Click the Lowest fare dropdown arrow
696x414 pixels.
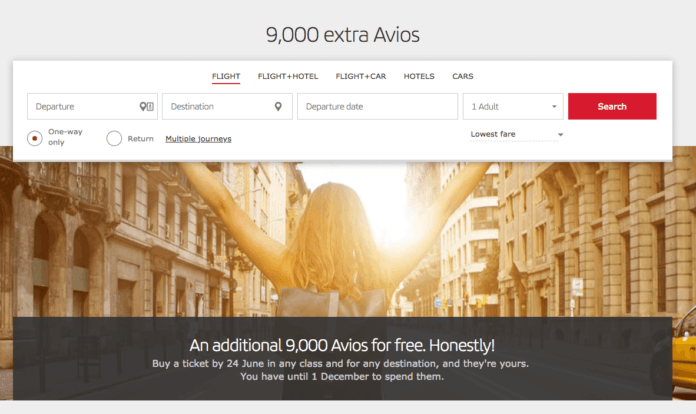(561, 134)
